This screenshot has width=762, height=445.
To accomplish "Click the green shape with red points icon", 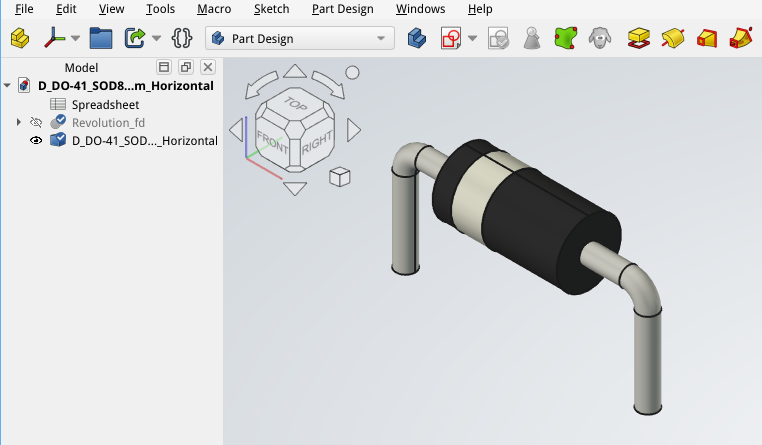I will [x=566, y=38].
